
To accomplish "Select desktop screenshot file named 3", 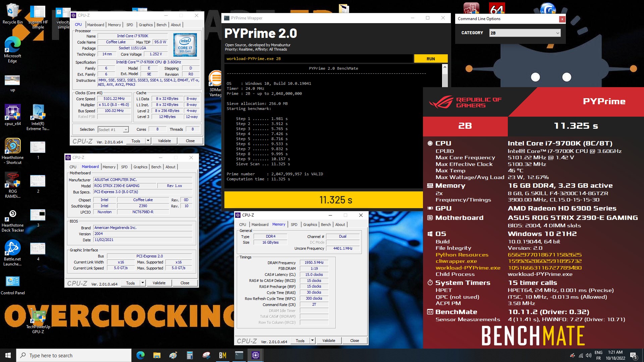I will click(38, 218).
